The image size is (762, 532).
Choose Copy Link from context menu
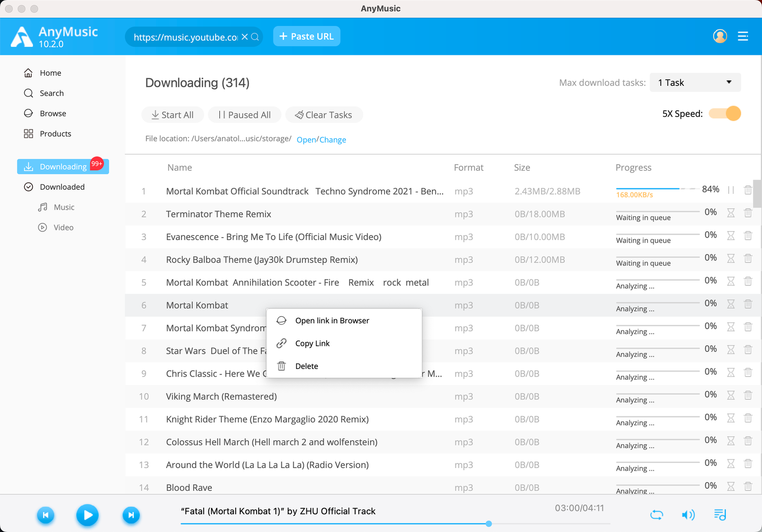click(344, 344)
